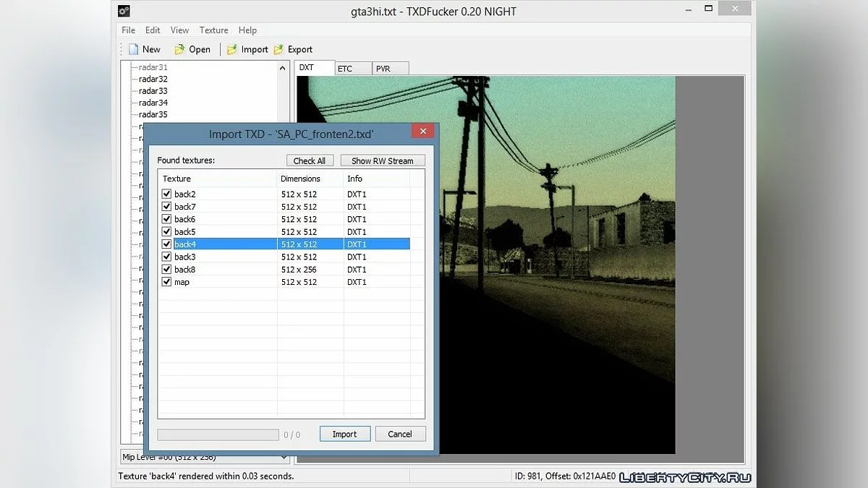
Task: Switch to the PVR tab
Action: click(383, 69)
